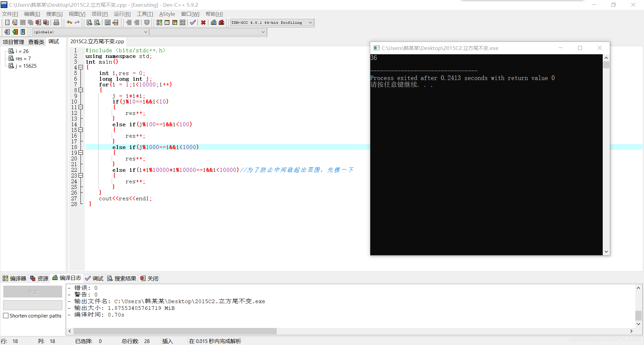Collapse the for loop fold at line 8
Image resolution: width=644 pixels, height=345 pixels.
(81, 90)
